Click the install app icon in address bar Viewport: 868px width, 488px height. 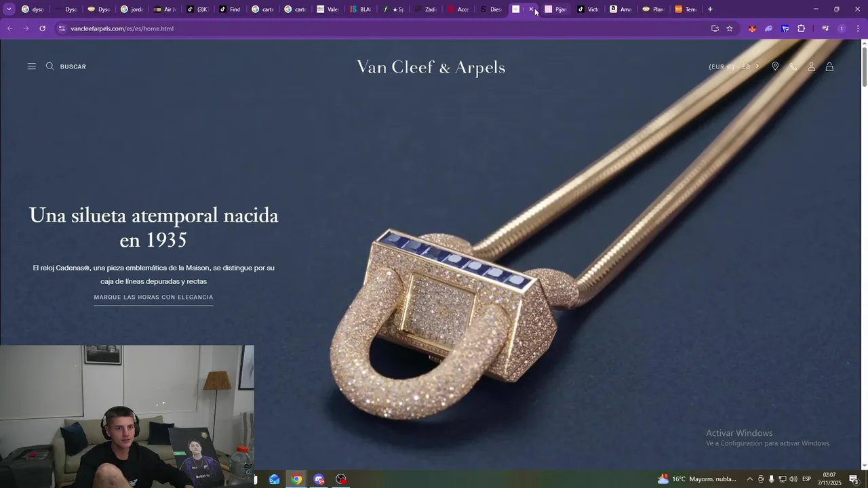715,28
